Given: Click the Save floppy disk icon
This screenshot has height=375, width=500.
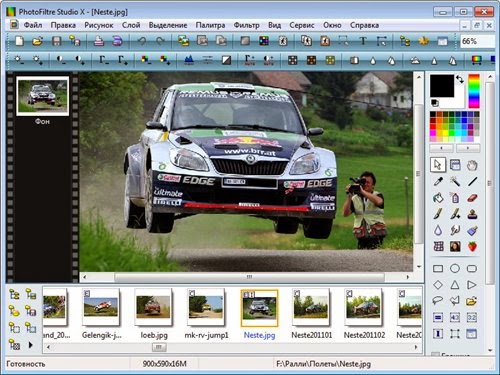Looking at the screenshot, I should coord(56,41).
